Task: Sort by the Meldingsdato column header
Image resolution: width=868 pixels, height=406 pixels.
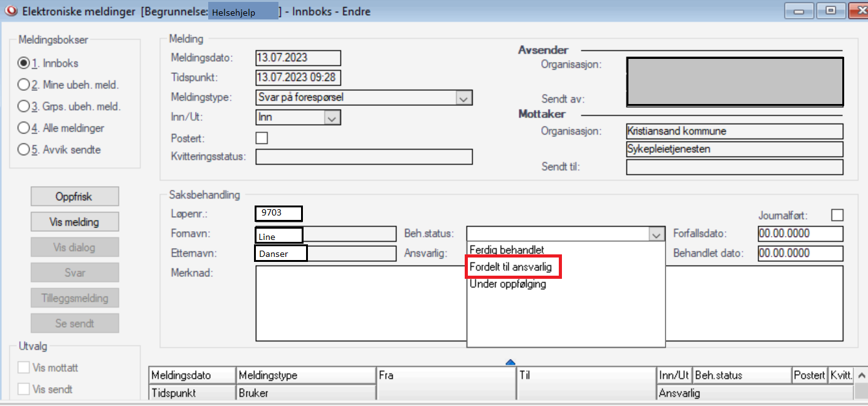Action: tap(192, 375)
